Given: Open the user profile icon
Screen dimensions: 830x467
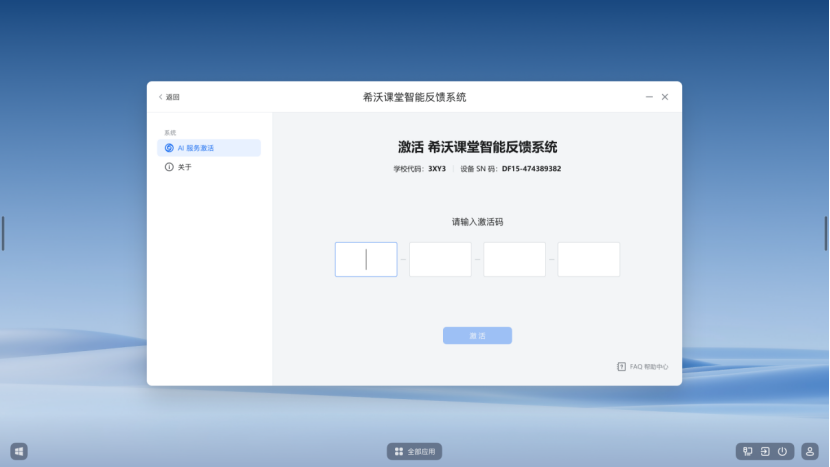Looking at the screenshot, I should click(x=810, y=452).
